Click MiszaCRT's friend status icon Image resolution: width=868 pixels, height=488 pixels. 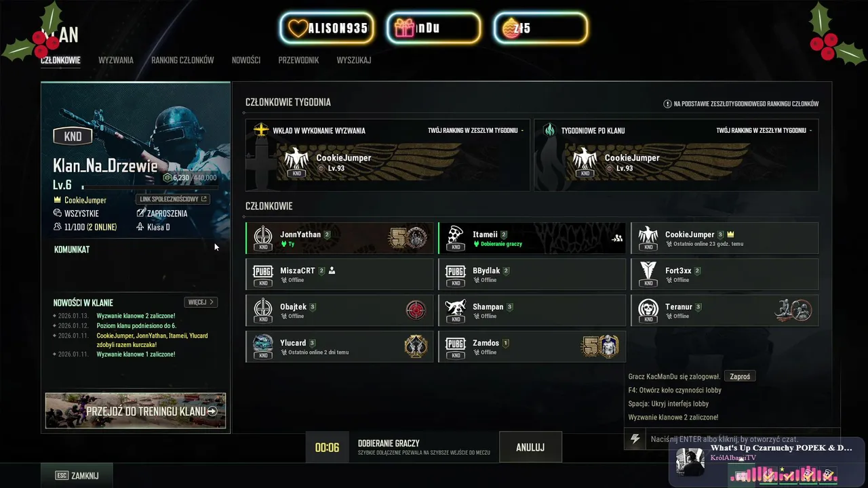[x=332, y=270]
